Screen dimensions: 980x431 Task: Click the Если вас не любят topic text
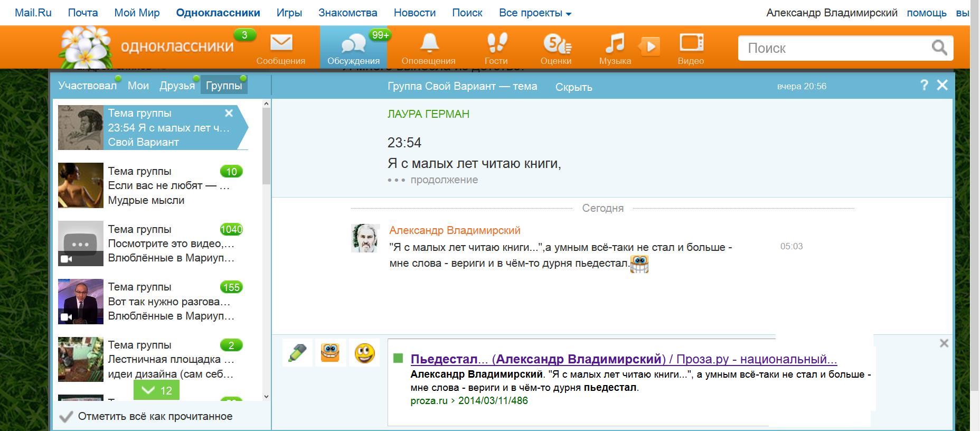169,185
